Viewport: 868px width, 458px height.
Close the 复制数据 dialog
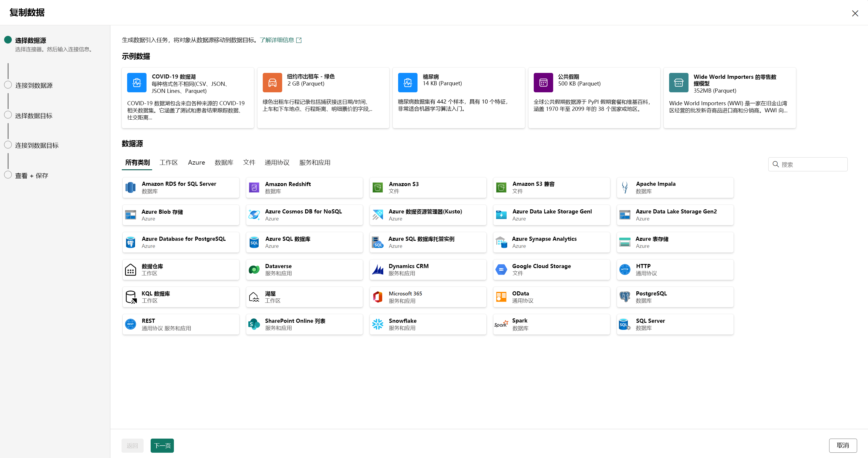855,14
